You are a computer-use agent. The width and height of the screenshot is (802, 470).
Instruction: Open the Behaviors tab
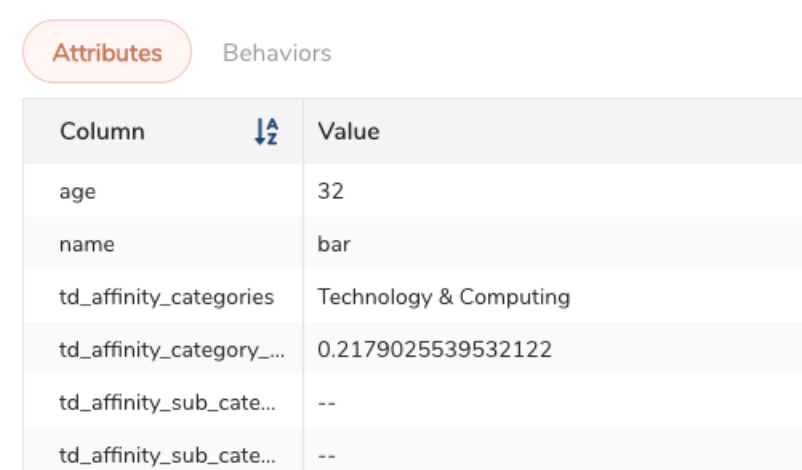(x=277, y=52)
